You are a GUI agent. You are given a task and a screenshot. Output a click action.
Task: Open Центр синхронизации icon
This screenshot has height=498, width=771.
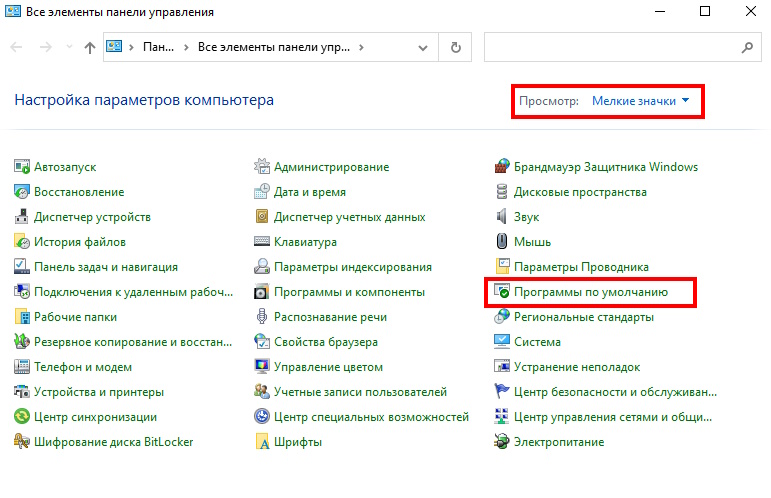click(22, 417)
